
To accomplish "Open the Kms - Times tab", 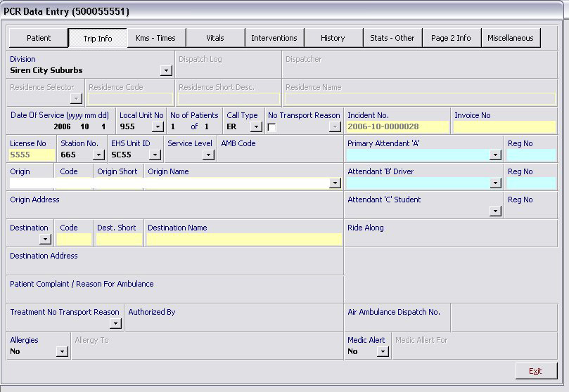I will (156, 38).
